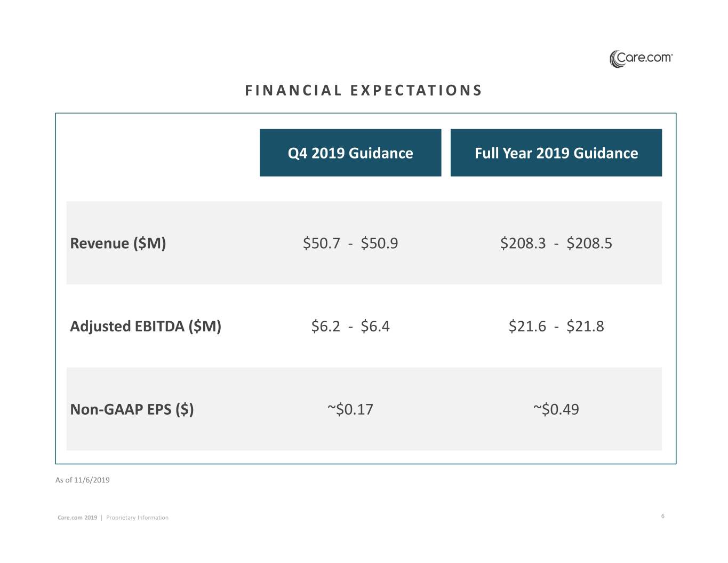Select the $208.5 full year revenue value
Screen dimensions: 728x563
pyautogui.click(x=589, y=243)
